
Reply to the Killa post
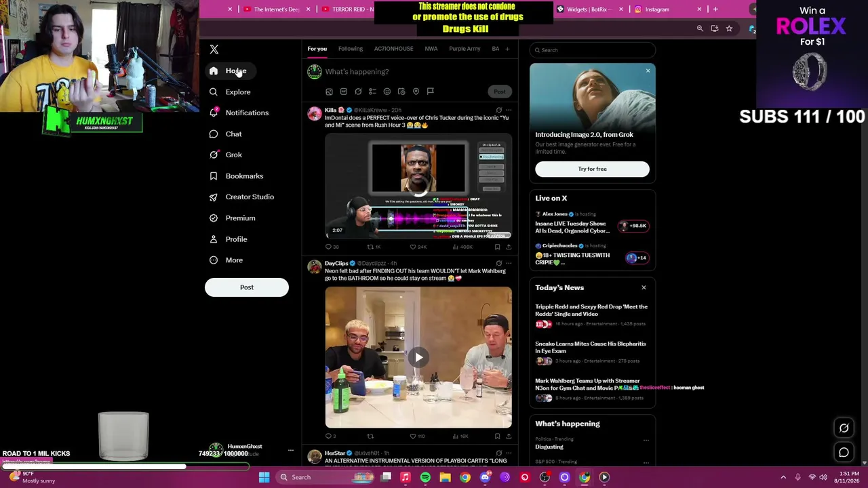coord(332,247)
